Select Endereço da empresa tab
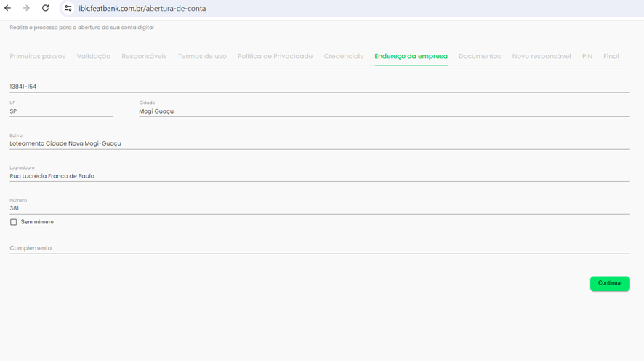This screenshot has height=361, width=644. pos(411,56)
